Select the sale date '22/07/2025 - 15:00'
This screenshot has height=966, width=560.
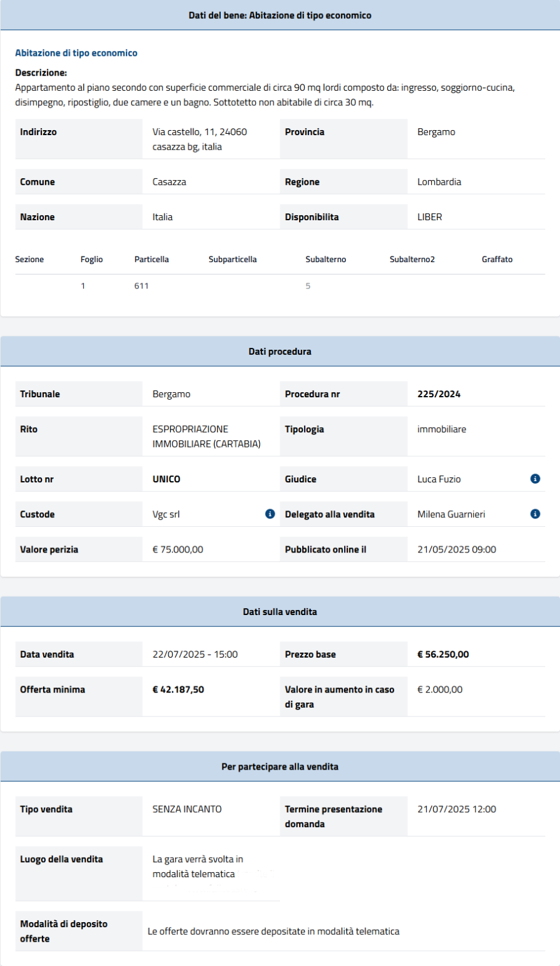[x=195, y=654]
